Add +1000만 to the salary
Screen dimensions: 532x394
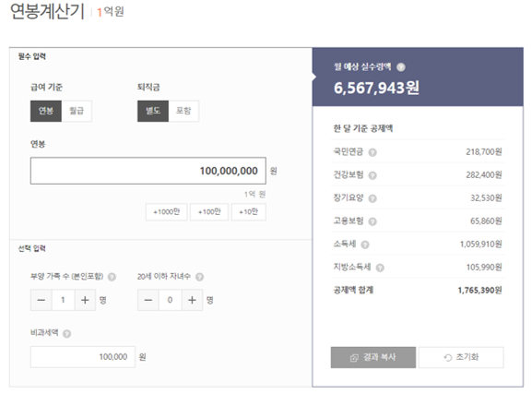click(167, 212)
